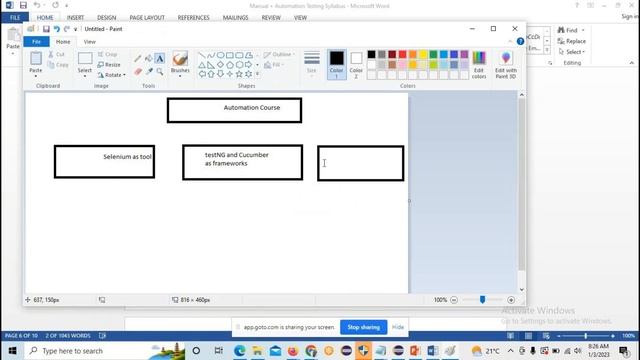Click the Undo arrow in Paint's title bar

[57, 29]
